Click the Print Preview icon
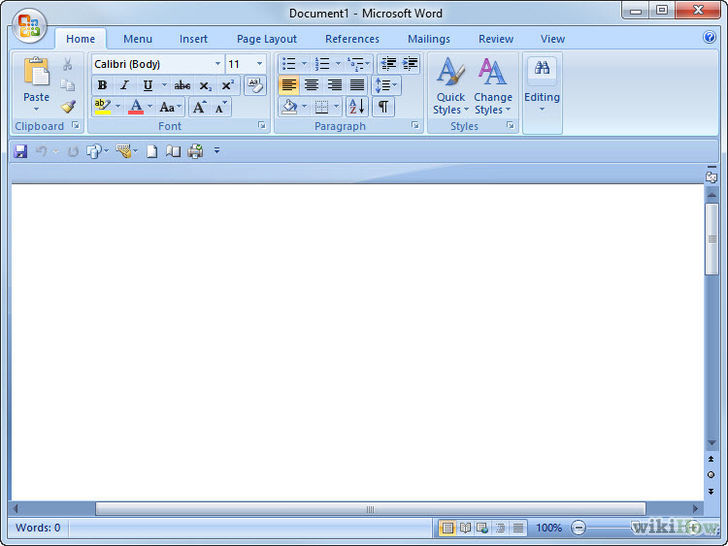This screenshot has height=546, width=728. (173, 151)
